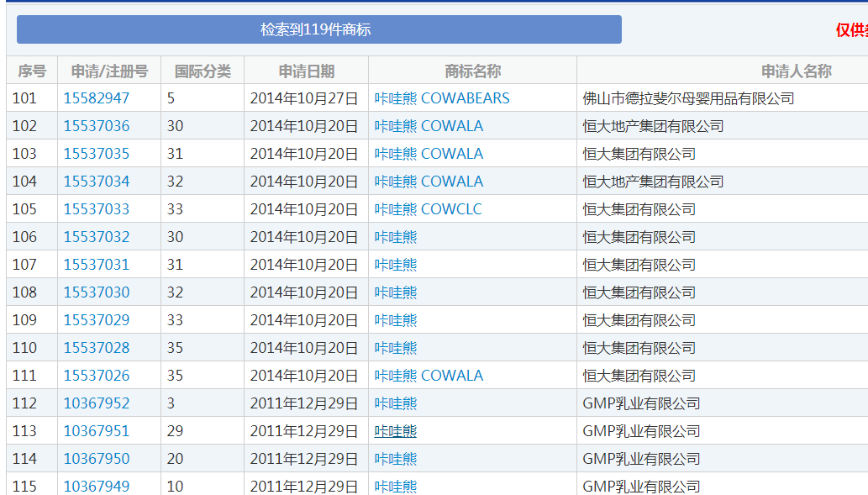Open registration number 15537028

tap(97, 347)
